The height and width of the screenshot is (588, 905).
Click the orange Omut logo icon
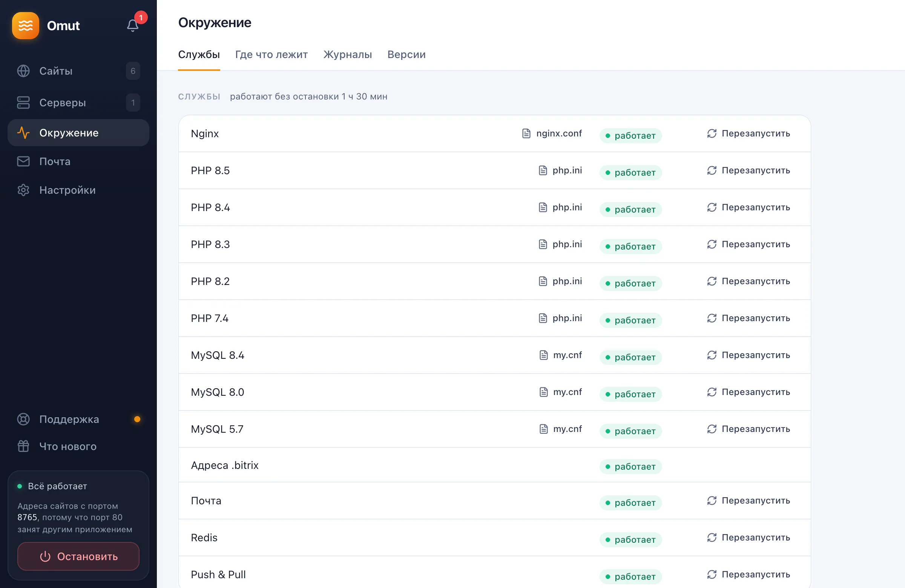point(26,26)
